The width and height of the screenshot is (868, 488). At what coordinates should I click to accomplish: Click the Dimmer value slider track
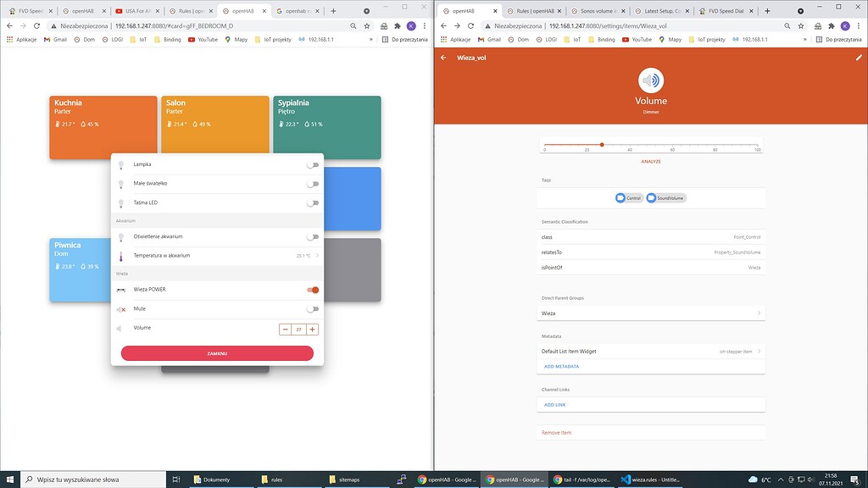tap(602, 144)
